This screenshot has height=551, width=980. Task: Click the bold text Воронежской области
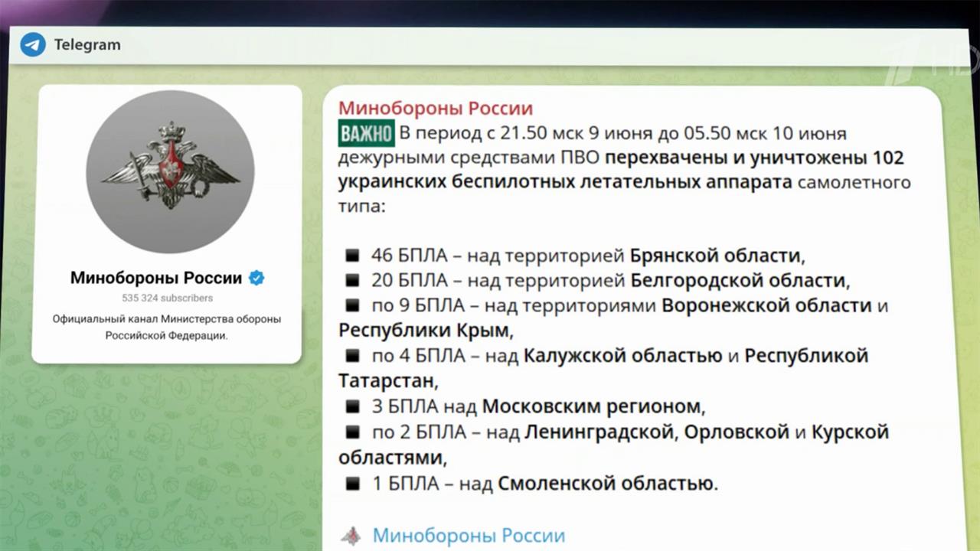pos(766,305)
